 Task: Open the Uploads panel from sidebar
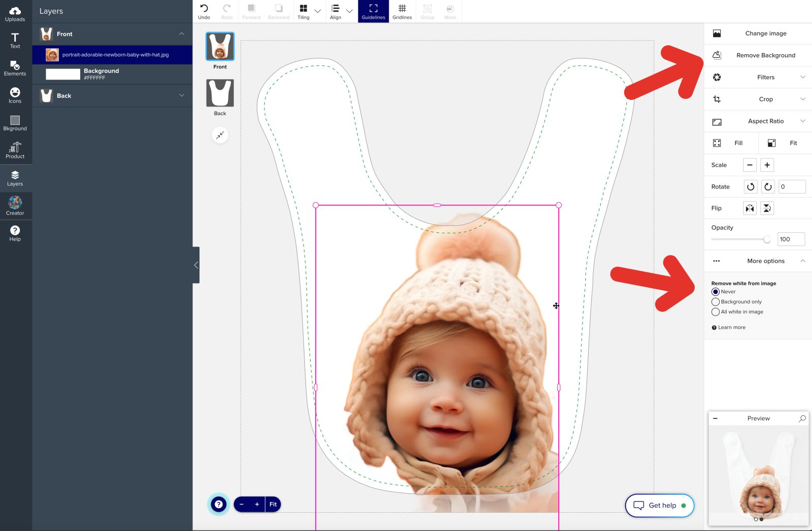click(15, 14)
